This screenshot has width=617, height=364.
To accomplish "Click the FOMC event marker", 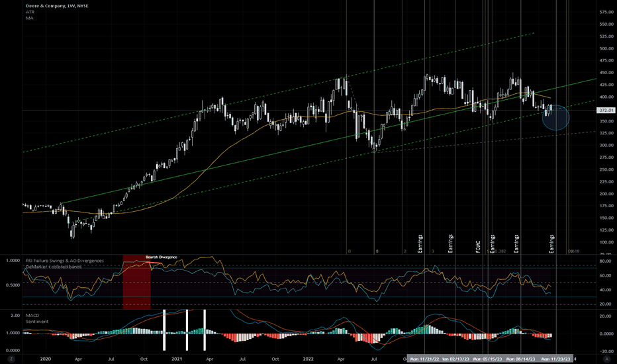I will pos(478,247).
